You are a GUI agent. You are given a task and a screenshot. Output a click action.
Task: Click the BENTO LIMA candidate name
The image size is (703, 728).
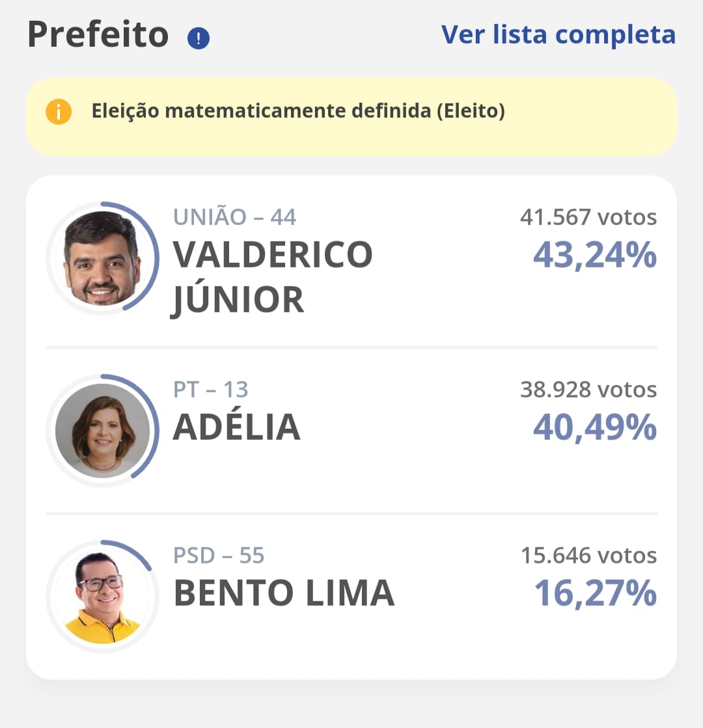pos(284,593)
